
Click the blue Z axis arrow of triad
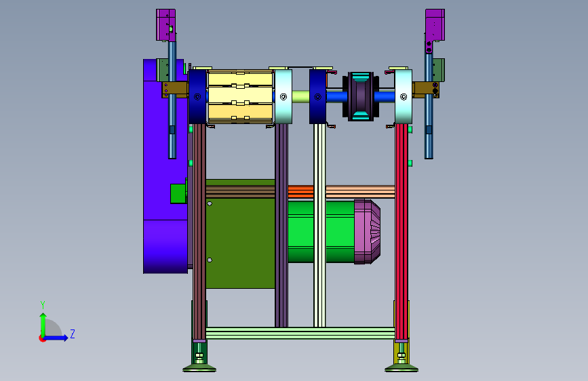tap(56, 338)
